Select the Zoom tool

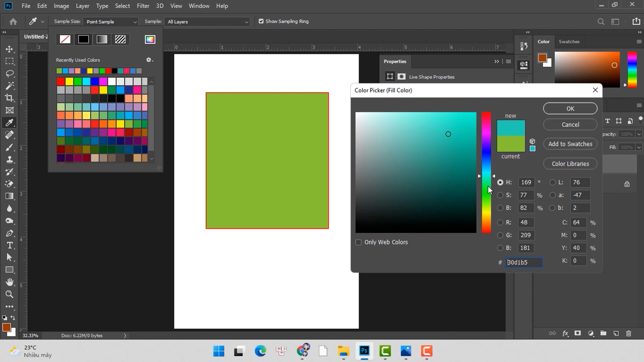coord(9,294)
